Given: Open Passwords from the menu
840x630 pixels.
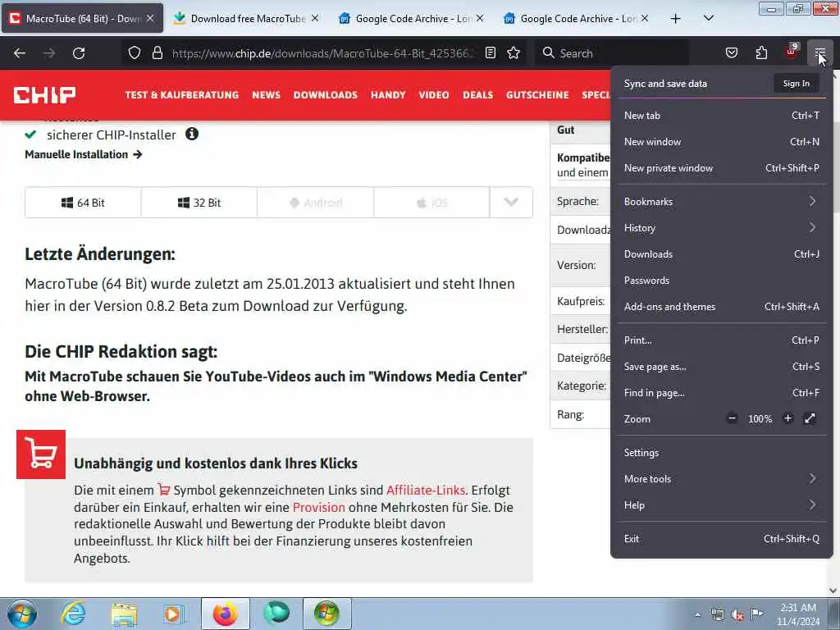Looking at the screenshot, I should [722, 281].
